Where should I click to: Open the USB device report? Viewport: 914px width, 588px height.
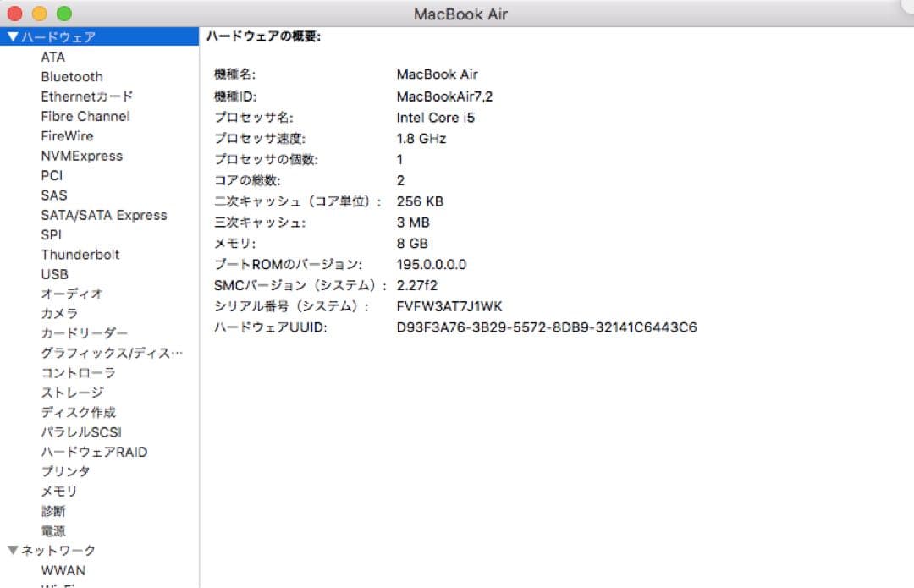click(x=54, y=274)
